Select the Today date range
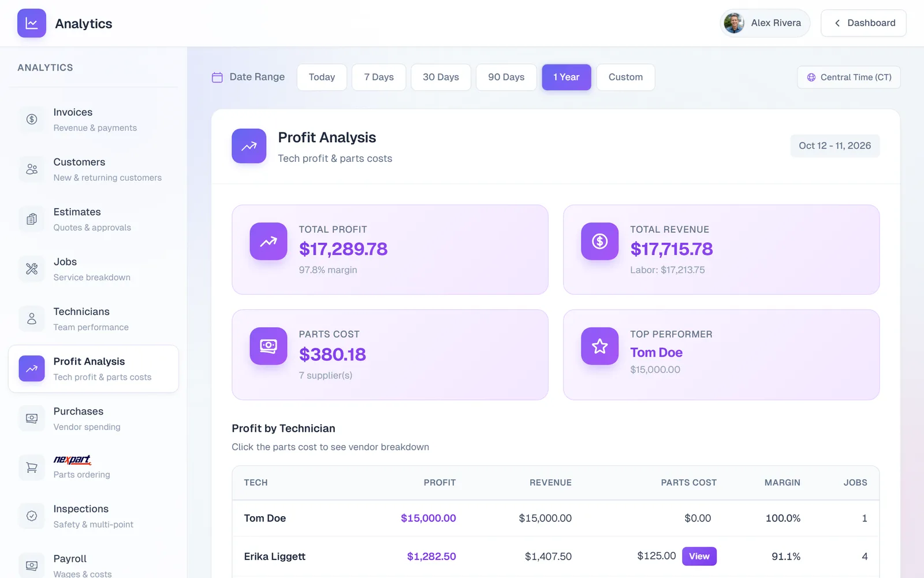The image size is (924, 578). [322, 77]
